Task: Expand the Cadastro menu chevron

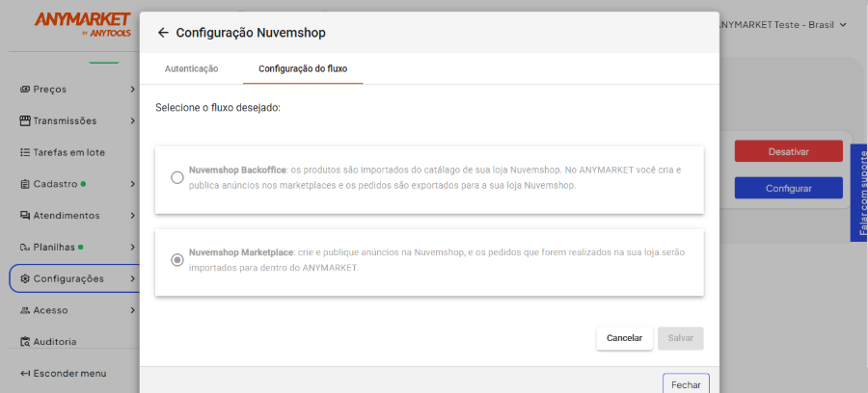Action: [x=132, y=184]
